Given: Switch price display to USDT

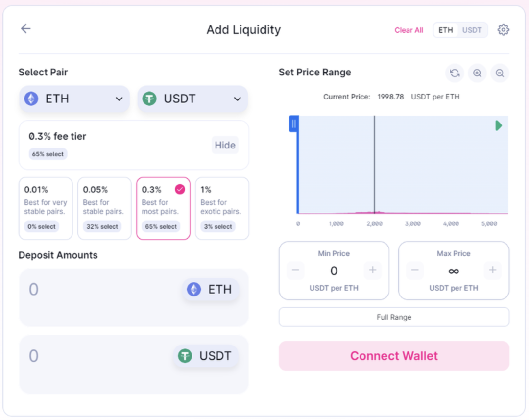Looking at the screenshot, I should pyautogui.click(x=472, y=30).
